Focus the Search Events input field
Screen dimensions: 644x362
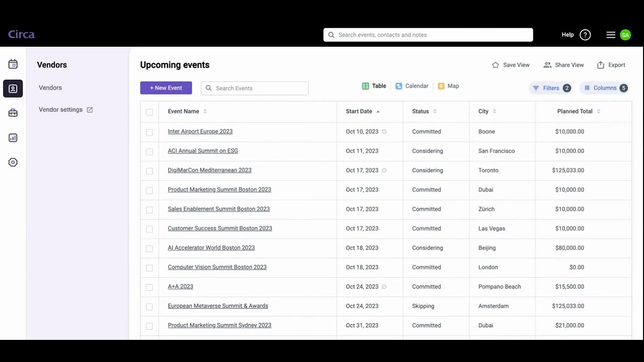[255, 88]
